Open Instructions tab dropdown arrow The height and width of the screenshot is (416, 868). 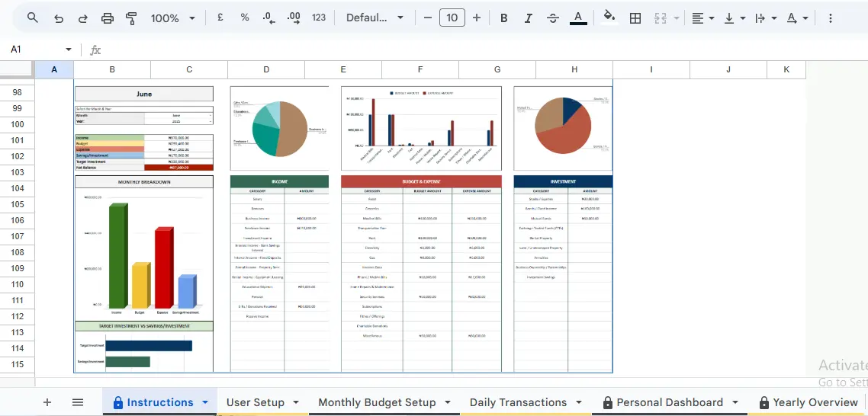pyautogui.click(x=205, y=402)
